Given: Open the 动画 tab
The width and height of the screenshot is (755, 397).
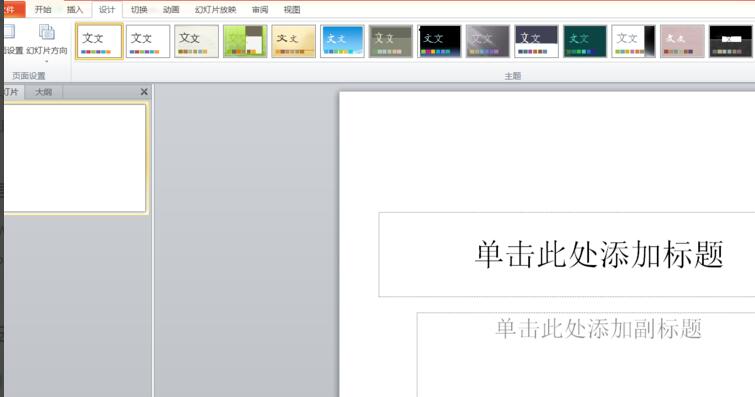Looking at the screenshot, I should pos(171,9).
